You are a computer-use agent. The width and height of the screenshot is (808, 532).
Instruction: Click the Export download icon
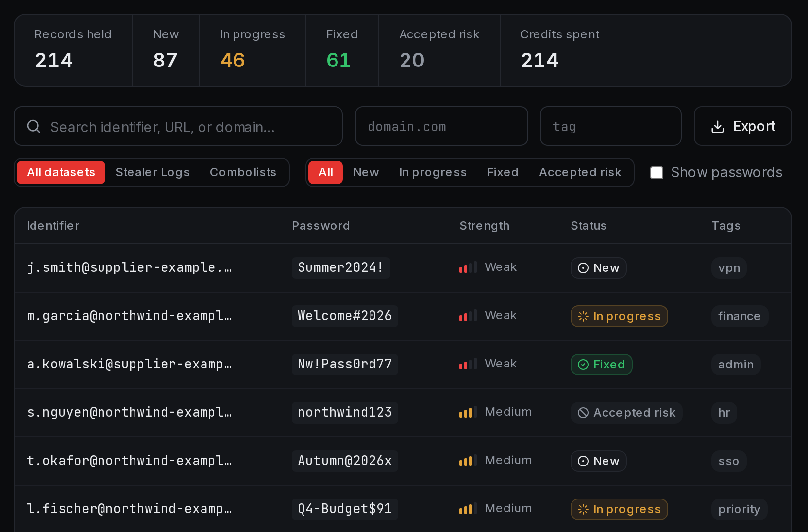(x=718, y=127)
